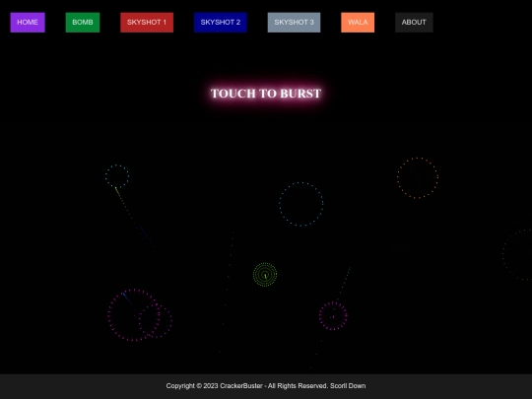Viewport: 532px width, 399px height.
Task: Burst the small teal firework ring
Action: click(117, 175)
